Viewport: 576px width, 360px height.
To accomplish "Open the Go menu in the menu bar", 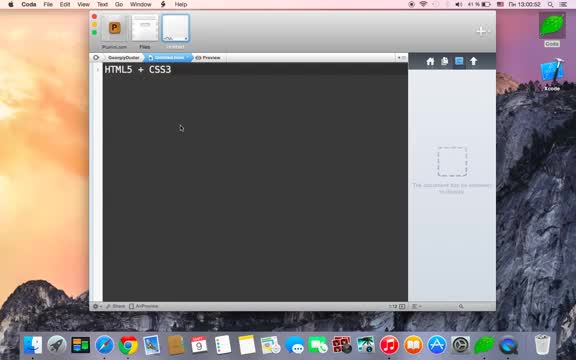I will point(119,4).
